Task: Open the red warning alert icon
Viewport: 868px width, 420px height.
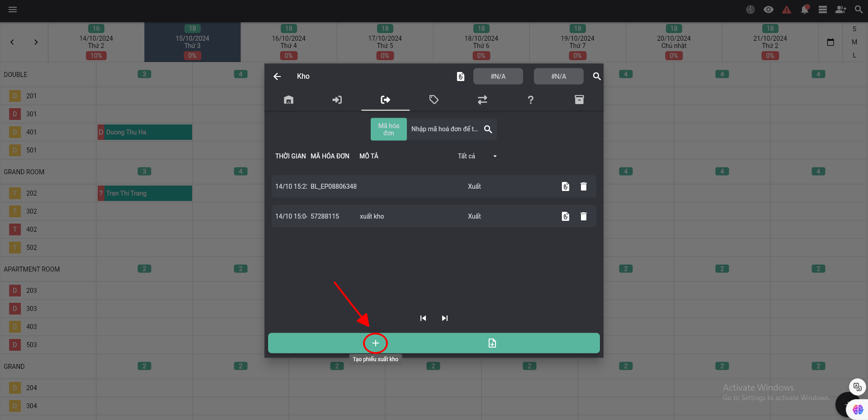Action: pos(787,10)
